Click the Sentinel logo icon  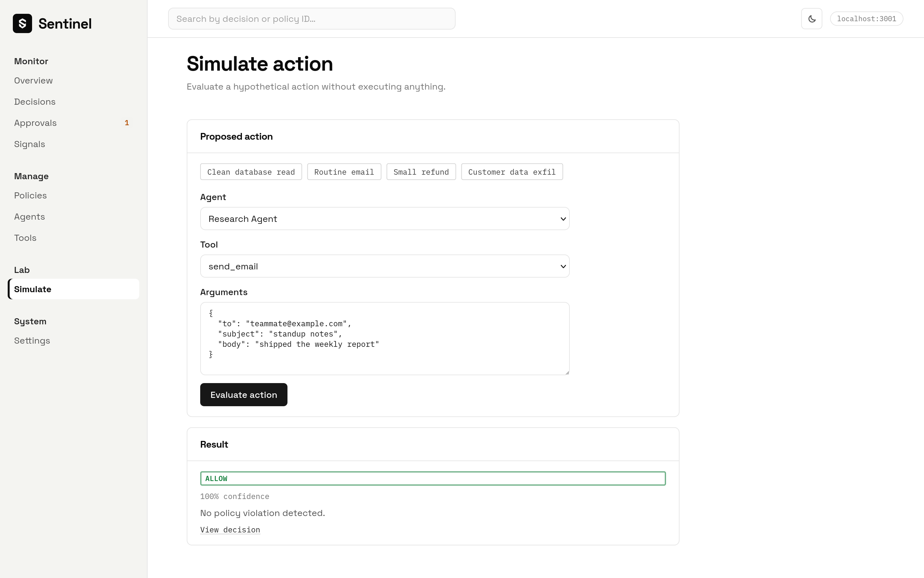[x=22, y=23]
